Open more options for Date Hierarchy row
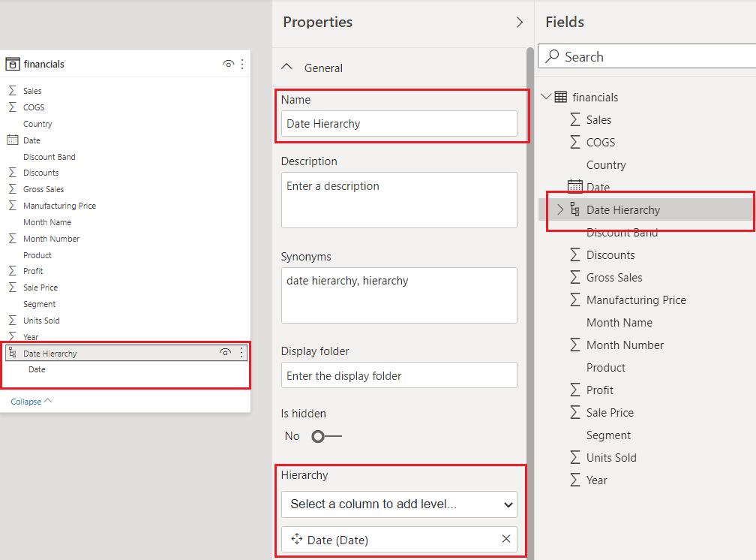This screenshot has width=756, height=560. tap(241, 352)
